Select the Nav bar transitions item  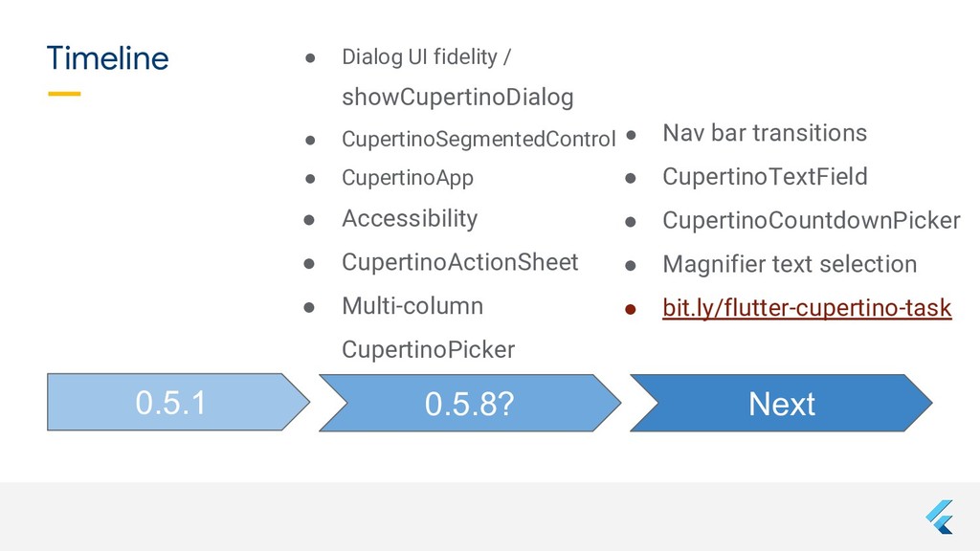click(764, 133)
